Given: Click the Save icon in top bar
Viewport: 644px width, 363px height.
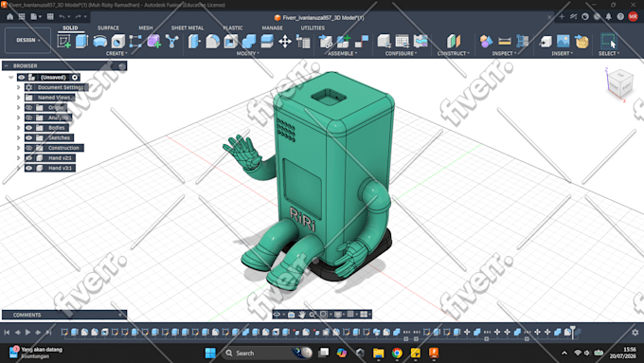Looking at the screenshot, I should [x=50, y=17].
